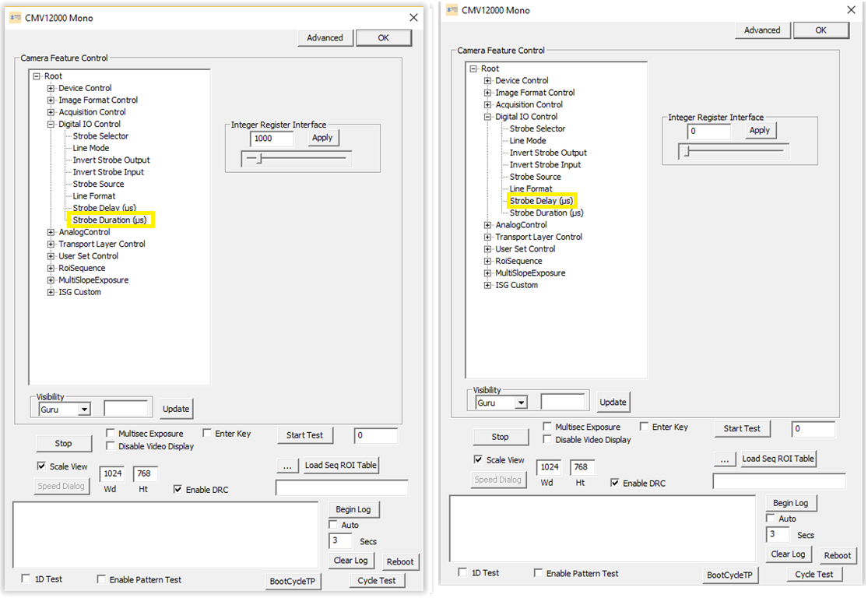Expand ISG Custom in right window

(x=487, y=285)
